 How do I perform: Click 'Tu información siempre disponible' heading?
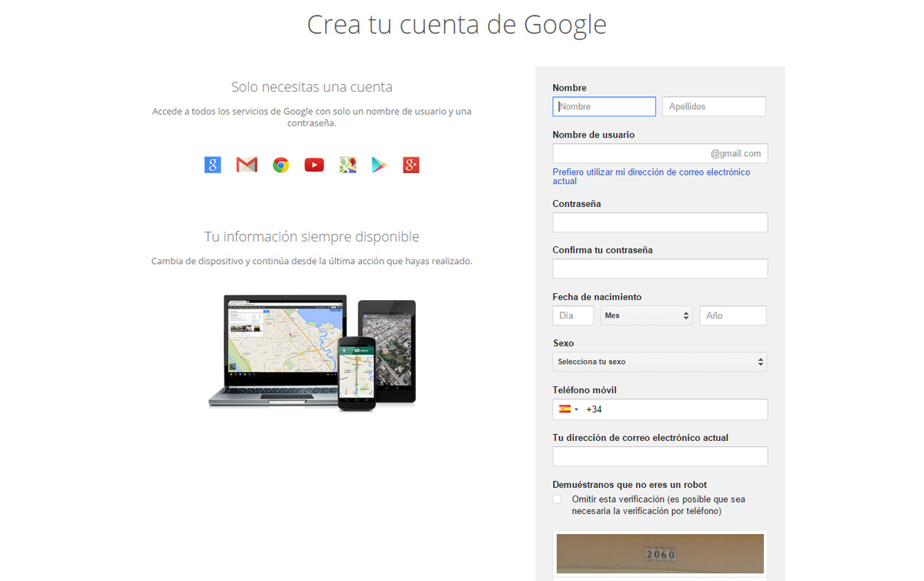(312, 236)
